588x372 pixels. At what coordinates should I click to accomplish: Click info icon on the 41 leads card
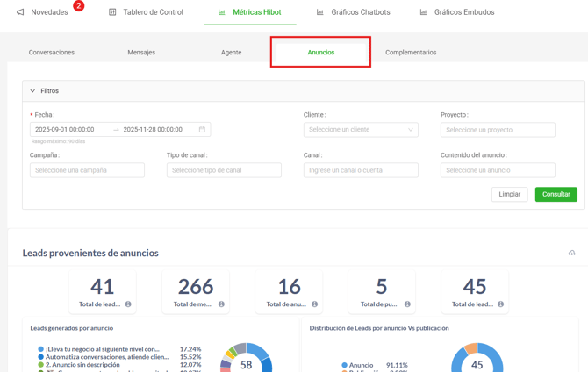[x=128, y=304]
